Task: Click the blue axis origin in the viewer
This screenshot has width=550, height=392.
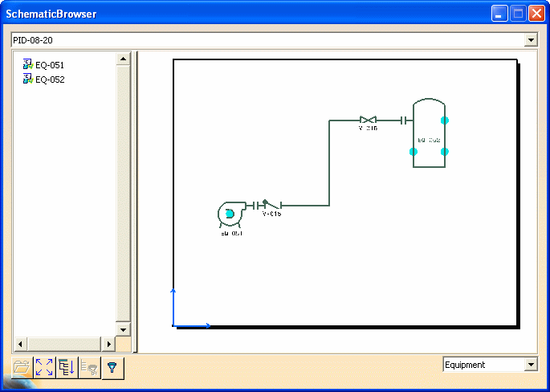Action: click(x=174, y=325)
